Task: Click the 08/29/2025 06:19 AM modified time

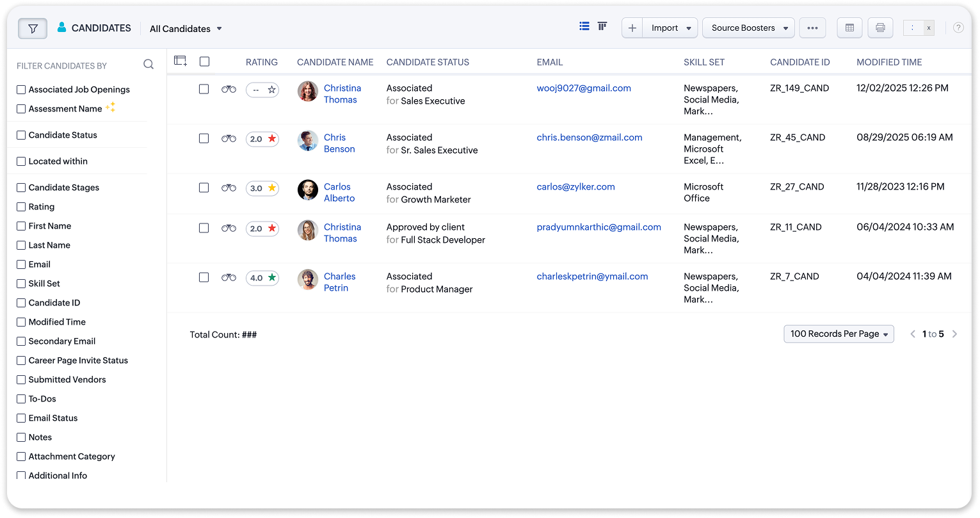Action: 904,138
